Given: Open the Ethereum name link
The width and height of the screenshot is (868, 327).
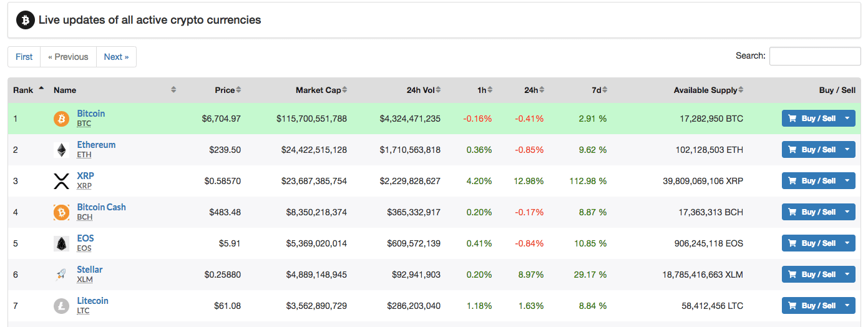Looking at the screenshot, I should (x=97, y=145).
